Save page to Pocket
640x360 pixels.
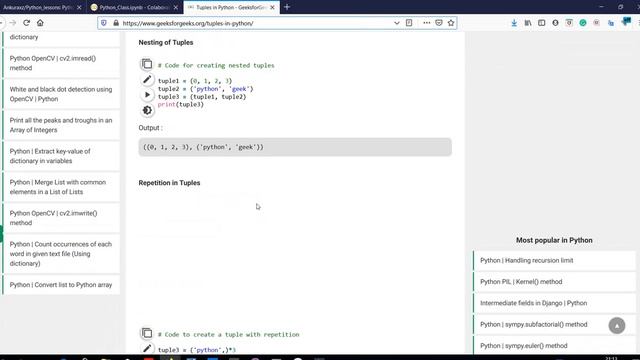[x=439, y=23]
